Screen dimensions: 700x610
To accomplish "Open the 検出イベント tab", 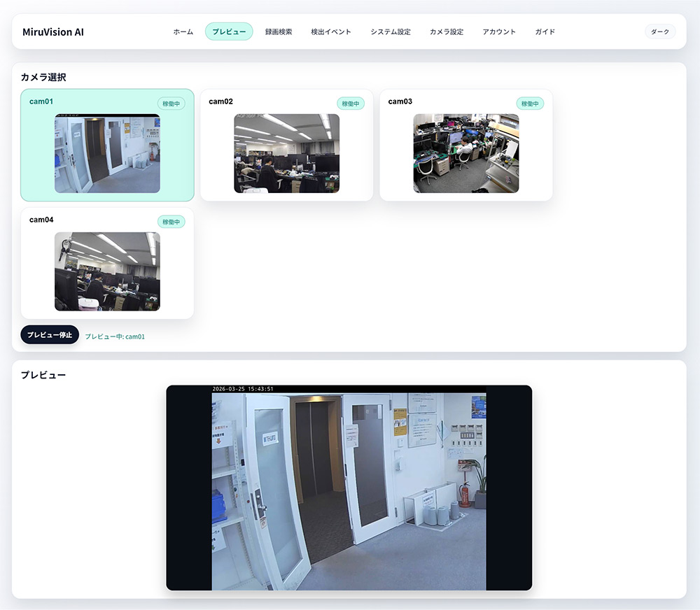I will point(331,31).
